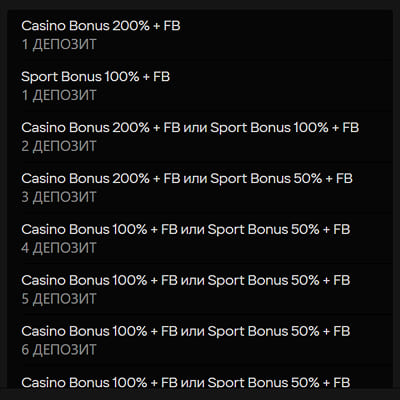The width and height of the screenshot is (400, 400).
Task: Choose the bonus title above 4 ДЕПОЗИТ
Action: [186, 230]
